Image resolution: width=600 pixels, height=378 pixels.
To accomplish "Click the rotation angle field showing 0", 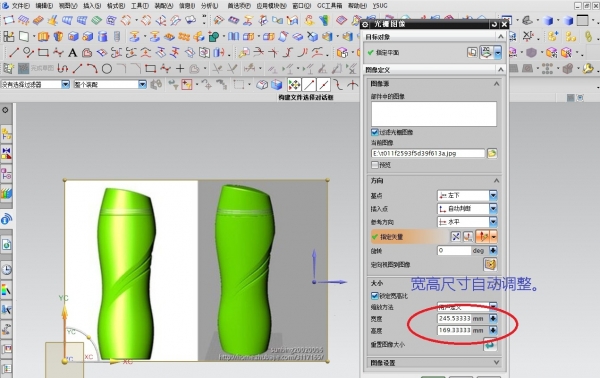I will (x=454, y=251).
